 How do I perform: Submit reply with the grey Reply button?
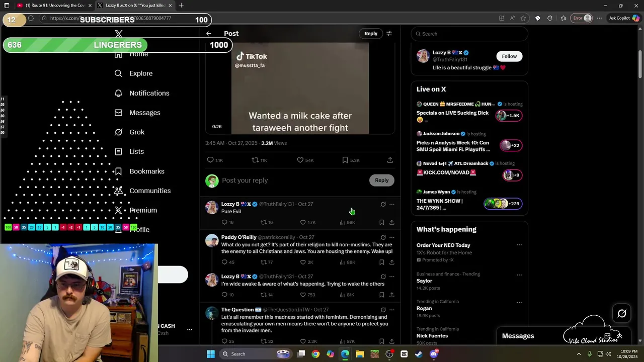[381, 180]
